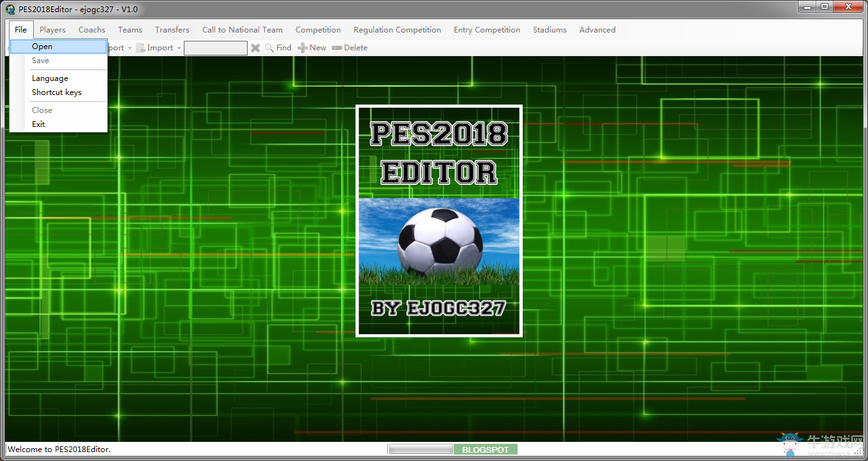Expand the Import dropdown arrow
This screenshot has width=868, height=461.
click(x=179, y=48)
